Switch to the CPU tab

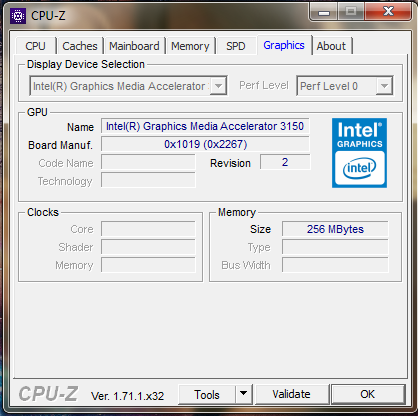tap(36, 46)
